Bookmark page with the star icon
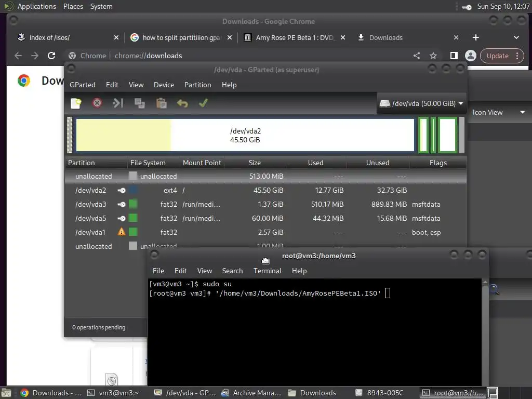 pyautogui.click(x=433, y=56)
